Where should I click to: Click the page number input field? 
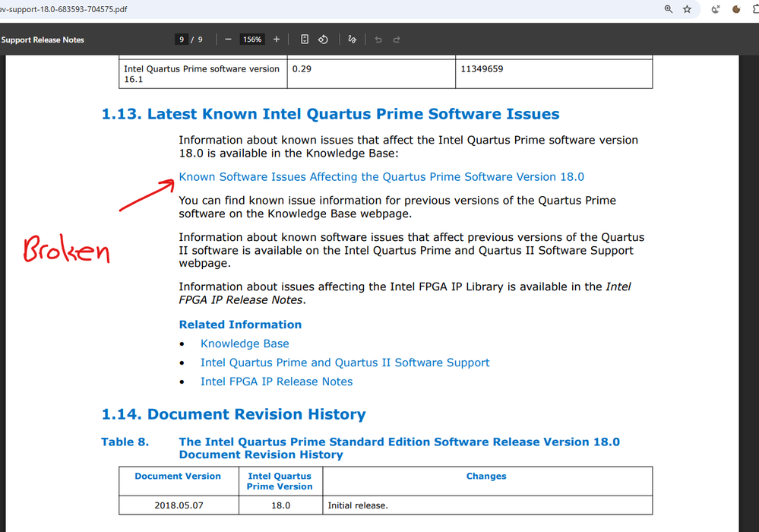(x=183, y=40)
